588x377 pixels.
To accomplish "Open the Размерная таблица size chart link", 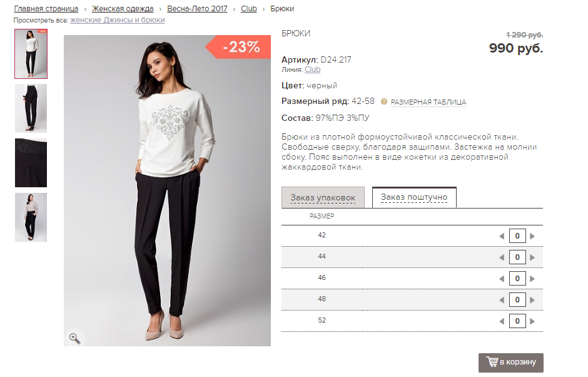I will [428, 102].
